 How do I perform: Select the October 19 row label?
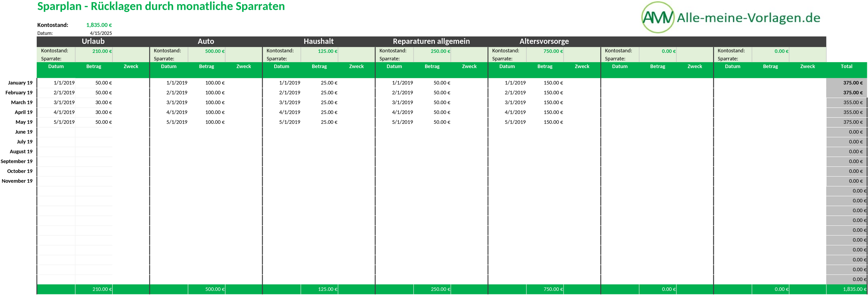click(20, 171)
